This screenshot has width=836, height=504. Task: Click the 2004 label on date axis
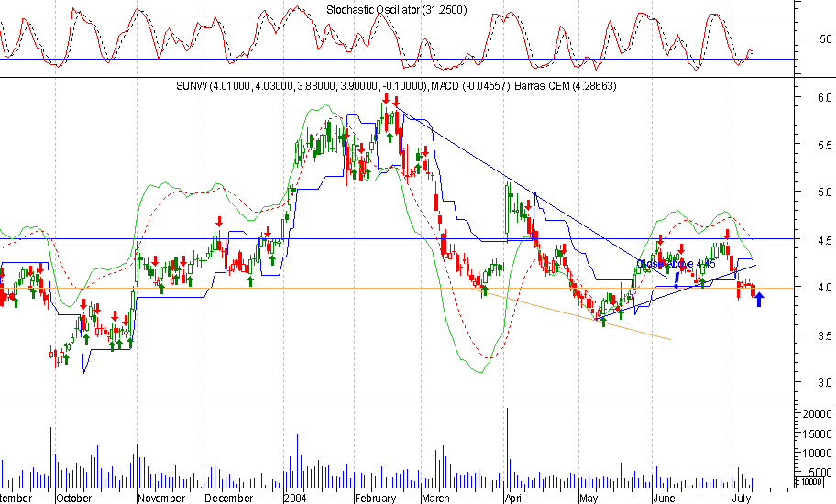(x=295, y=499)
